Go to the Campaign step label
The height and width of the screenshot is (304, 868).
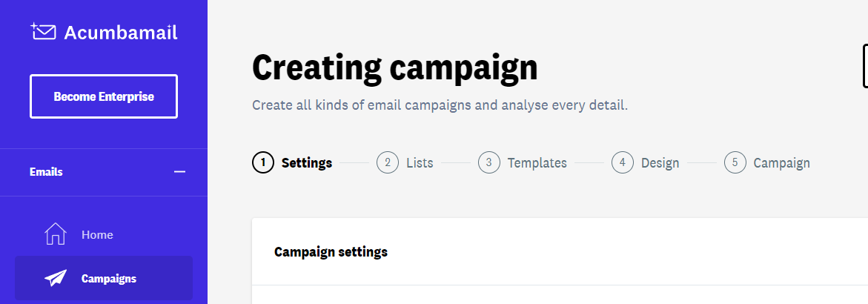click(x=781, y=163)
